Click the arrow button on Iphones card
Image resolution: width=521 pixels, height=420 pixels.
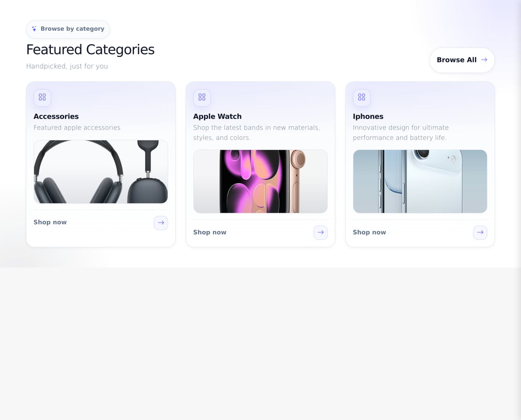(480, 232)
